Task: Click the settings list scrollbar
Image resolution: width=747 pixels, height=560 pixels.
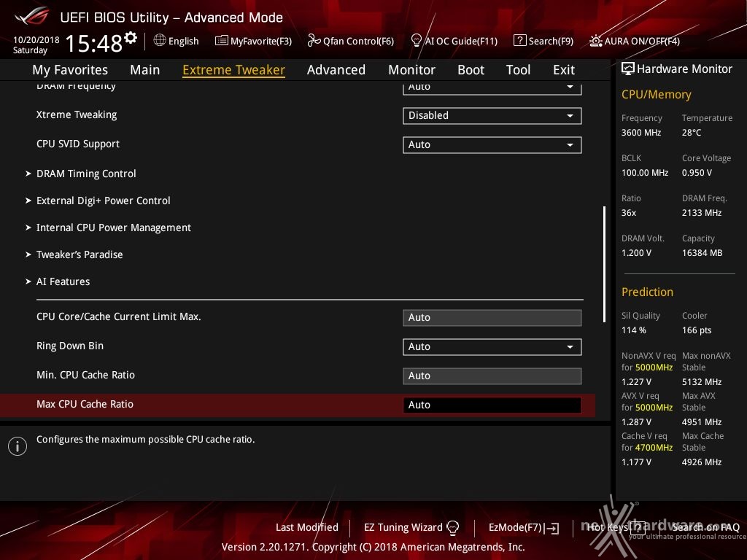Action: [x=604, y=264]
